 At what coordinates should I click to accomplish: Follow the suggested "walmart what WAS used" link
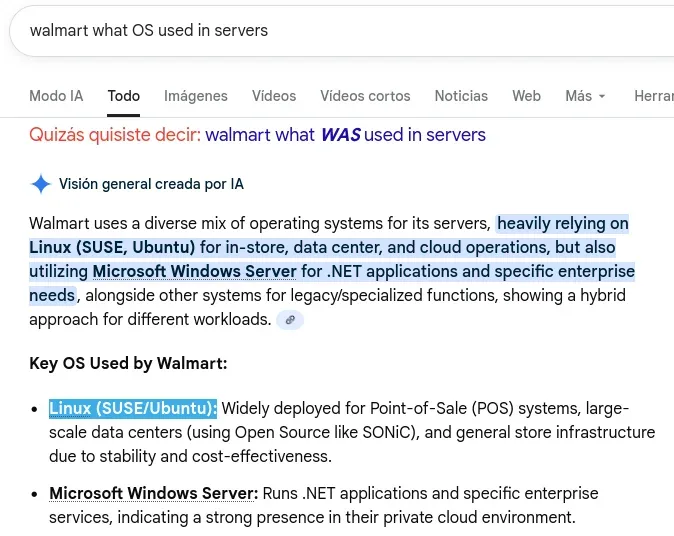(x=346, y=135)
